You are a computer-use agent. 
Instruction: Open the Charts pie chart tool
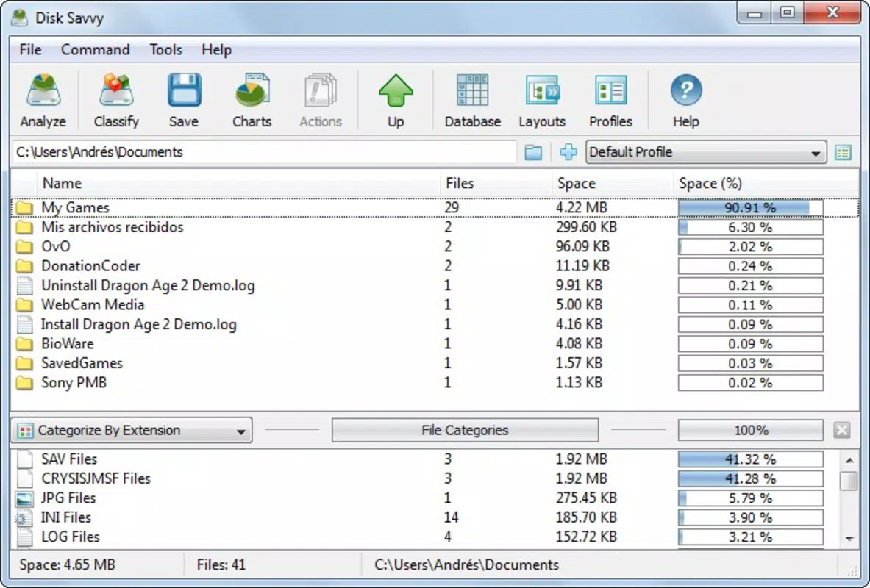coord(252,91)
